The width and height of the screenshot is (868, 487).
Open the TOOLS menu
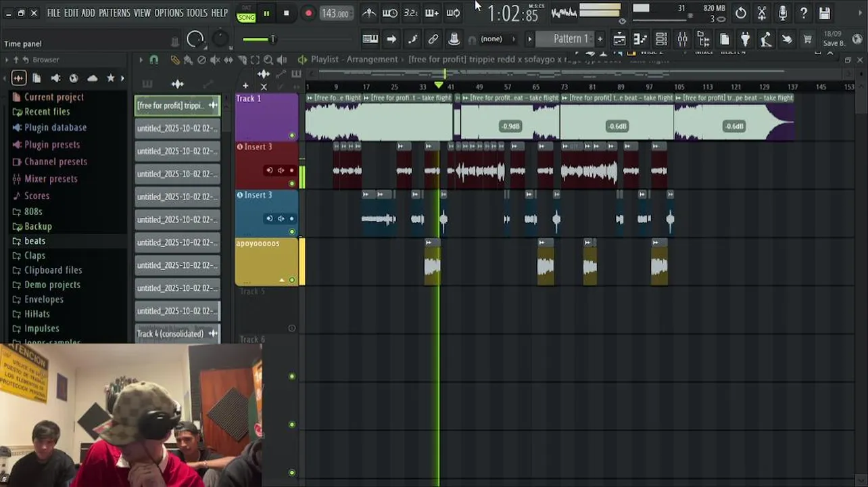[197, 13]
